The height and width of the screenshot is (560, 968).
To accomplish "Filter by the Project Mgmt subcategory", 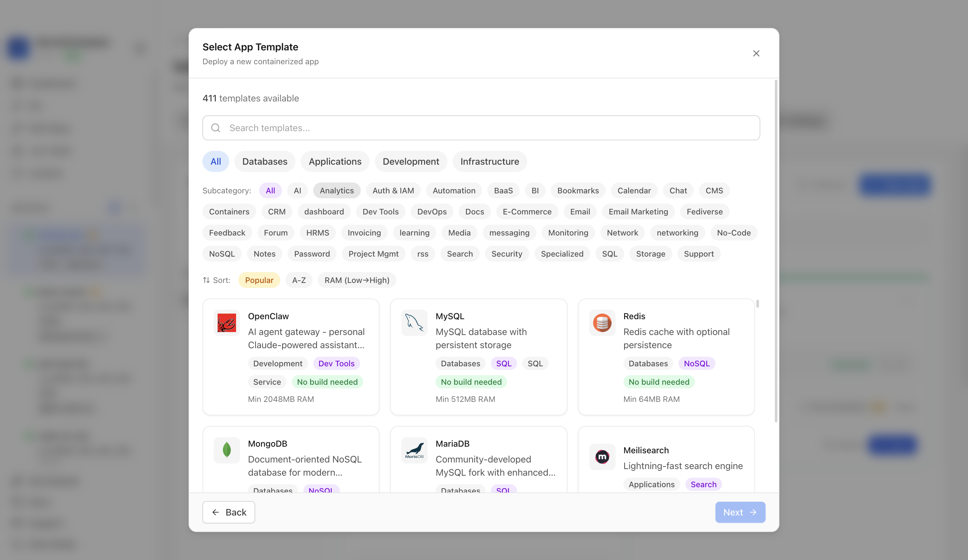I will (373, 254).
